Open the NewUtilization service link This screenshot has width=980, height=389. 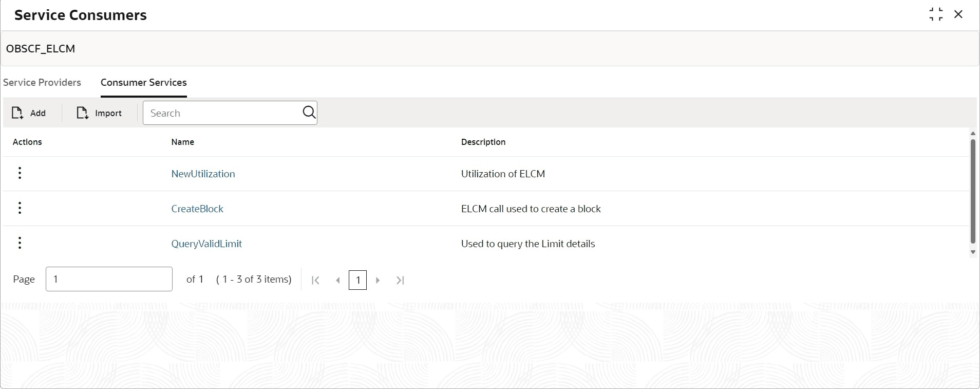tap(203, 174)
